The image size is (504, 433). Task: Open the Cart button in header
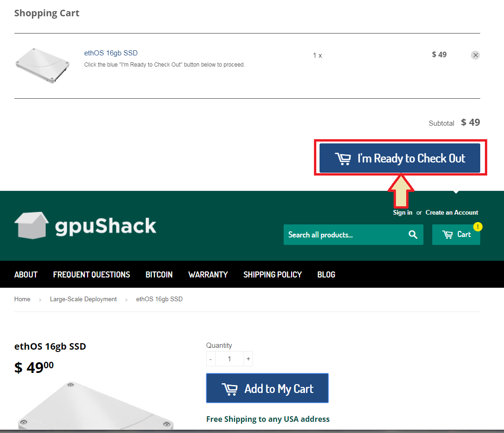pyautogui.click(x=456, y=235)
